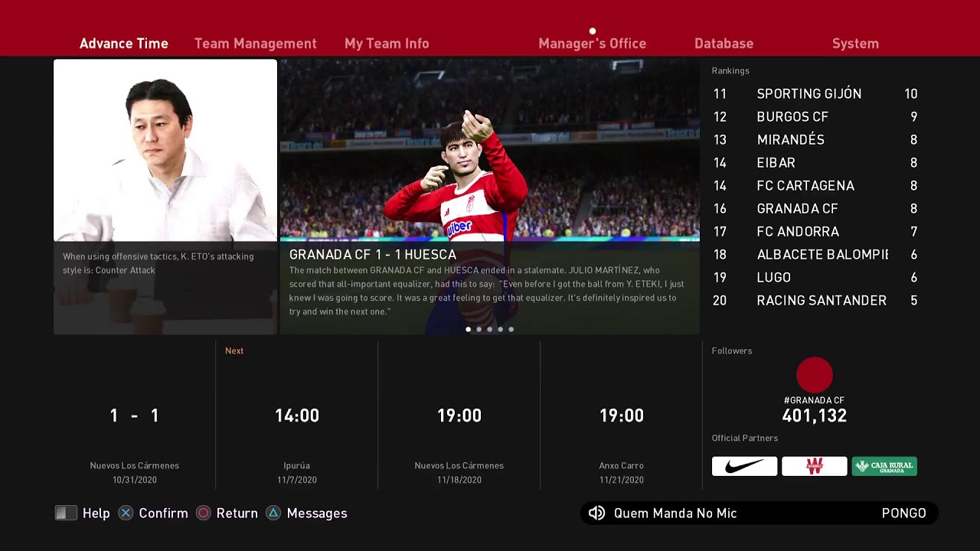Click the white notification dot above Manager's Office

592,31
